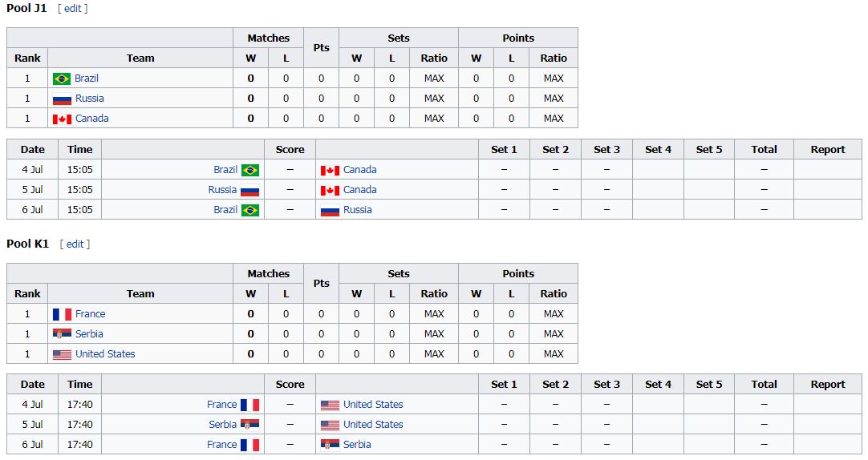Click Canada flag icon in Pool J1 standings
This screenshot has width=868, height=460.
point(62,119)
